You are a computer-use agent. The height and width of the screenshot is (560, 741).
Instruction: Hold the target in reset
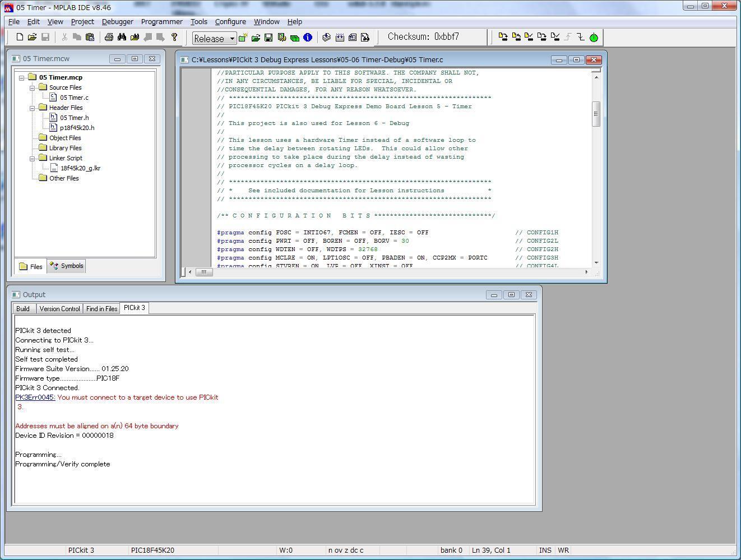point(581,36)
